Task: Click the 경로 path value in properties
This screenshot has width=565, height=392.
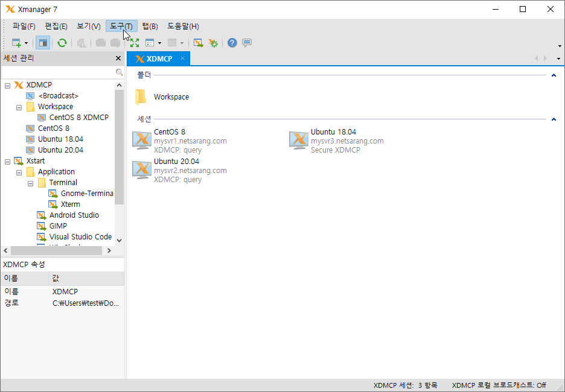Action: [86, 303]
